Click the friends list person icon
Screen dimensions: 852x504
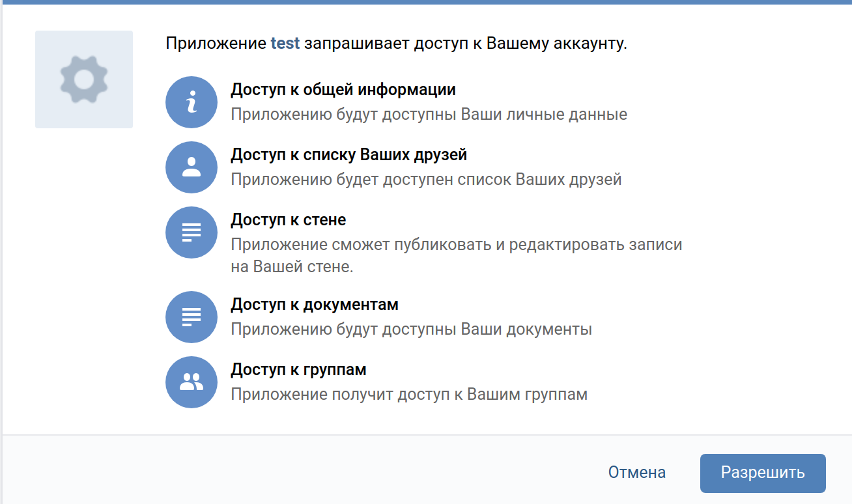pyautogui.click(x=191, y=167)
